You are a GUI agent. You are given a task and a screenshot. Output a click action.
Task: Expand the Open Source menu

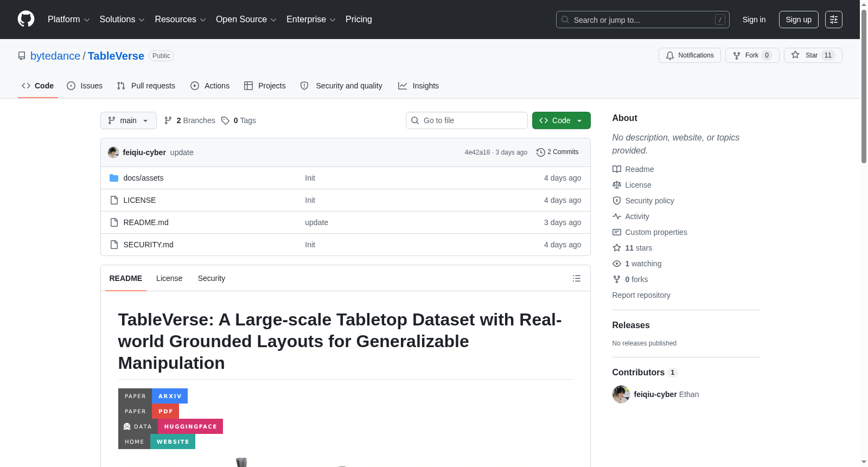(x=246, y=20)
